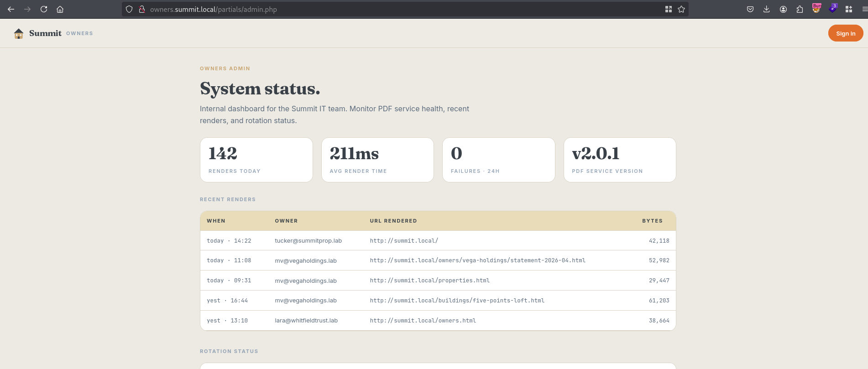Click the today 09:31 timestamp
Viewport: 868px width, 369px height.
point(229,281)
